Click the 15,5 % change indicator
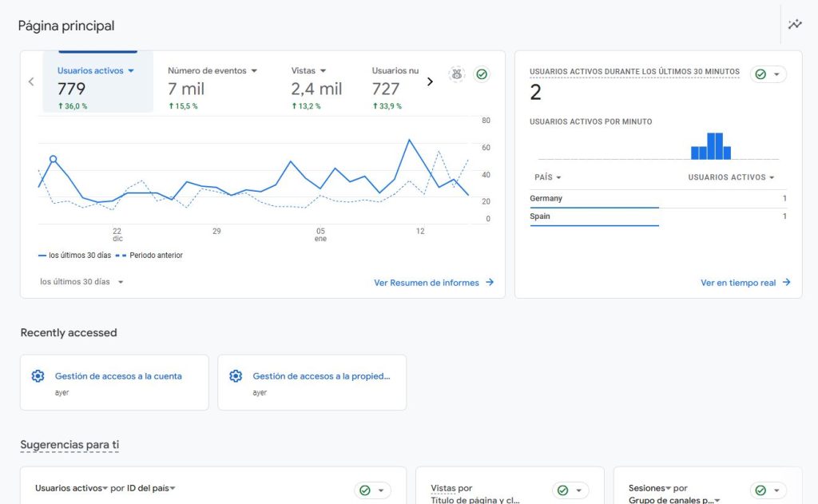This screenshot has width=818, height=504. pyautogui.click(x=183, y=106)
